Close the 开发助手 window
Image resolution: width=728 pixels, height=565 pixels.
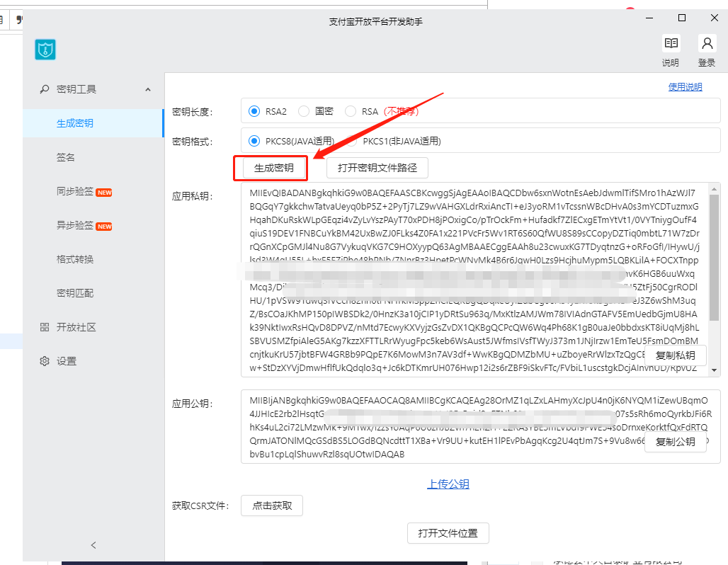[715, 18]
